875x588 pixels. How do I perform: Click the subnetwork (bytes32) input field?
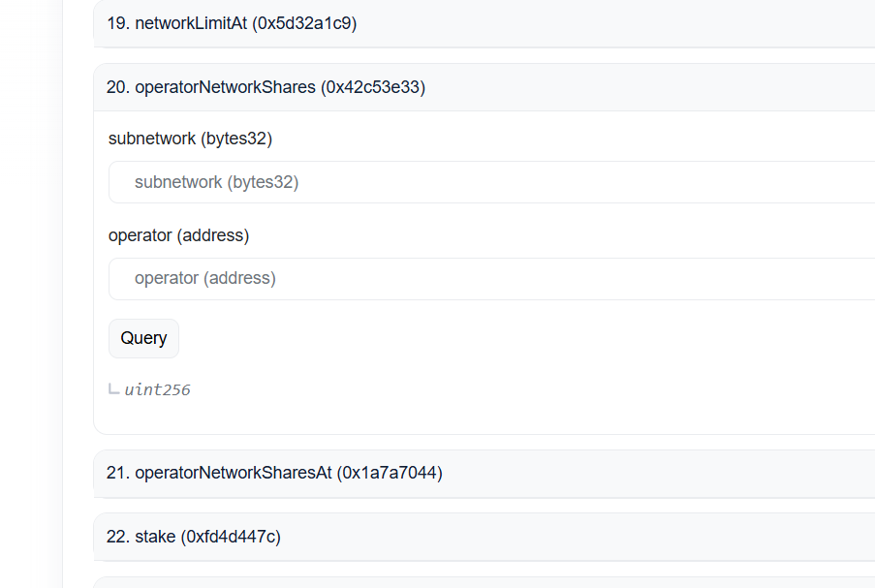[x=388, y=182]
